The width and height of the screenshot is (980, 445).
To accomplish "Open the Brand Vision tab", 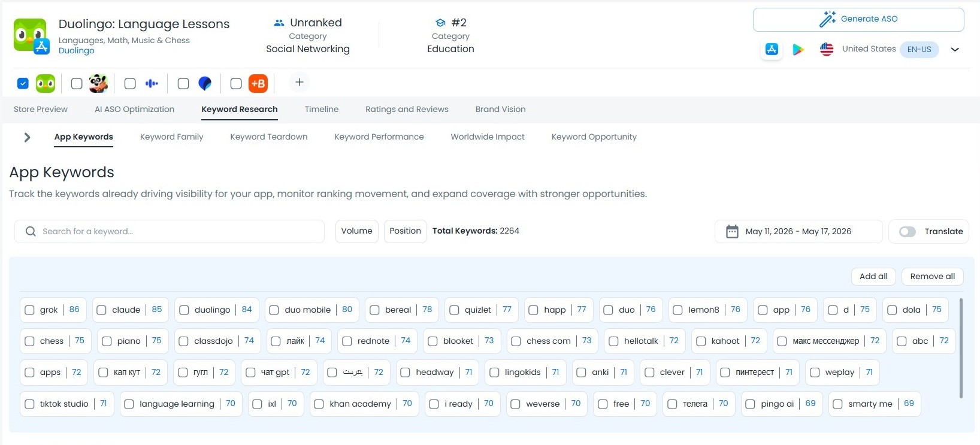I will (x=501, y=109).
